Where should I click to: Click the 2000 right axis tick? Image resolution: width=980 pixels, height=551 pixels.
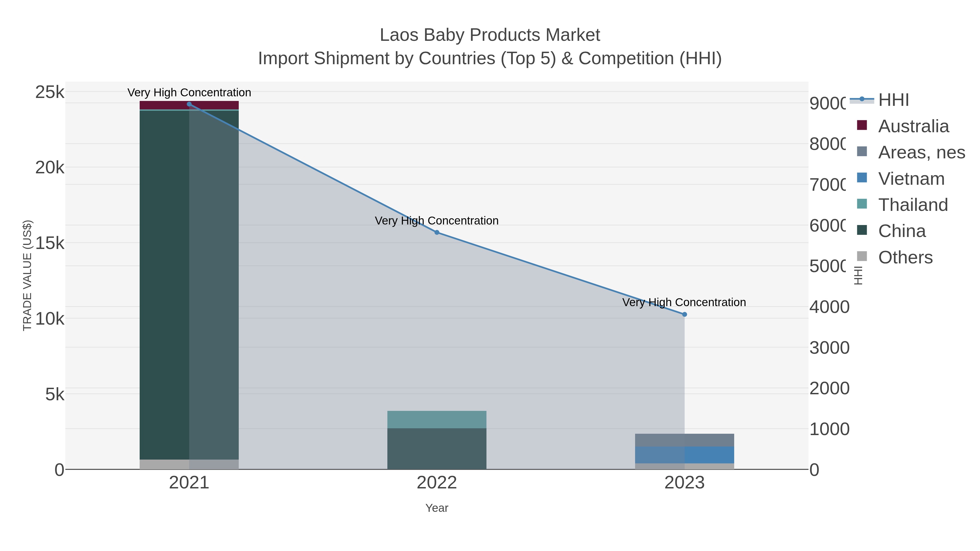829,389
